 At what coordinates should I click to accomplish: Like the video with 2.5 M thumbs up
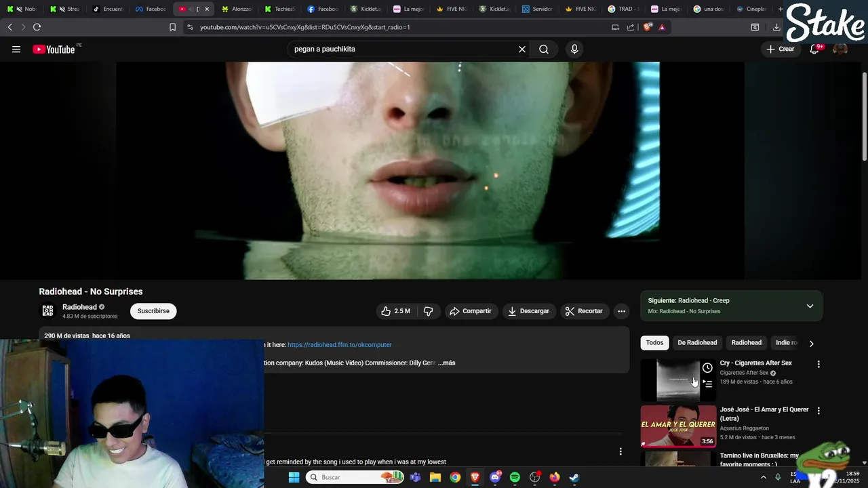coord(396,311)
